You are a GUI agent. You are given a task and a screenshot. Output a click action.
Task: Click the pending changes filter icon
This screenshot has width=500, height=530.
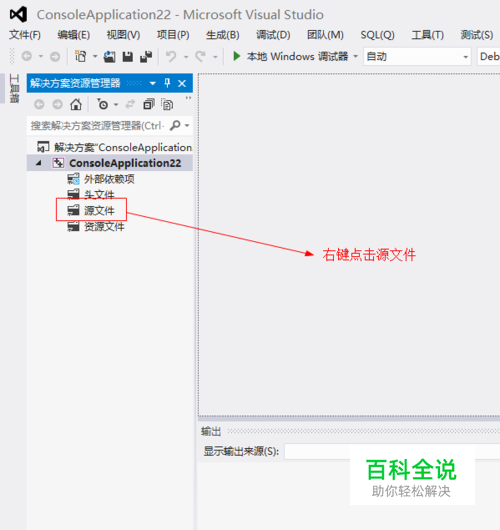pyautogui.click(x=102, y=104)
